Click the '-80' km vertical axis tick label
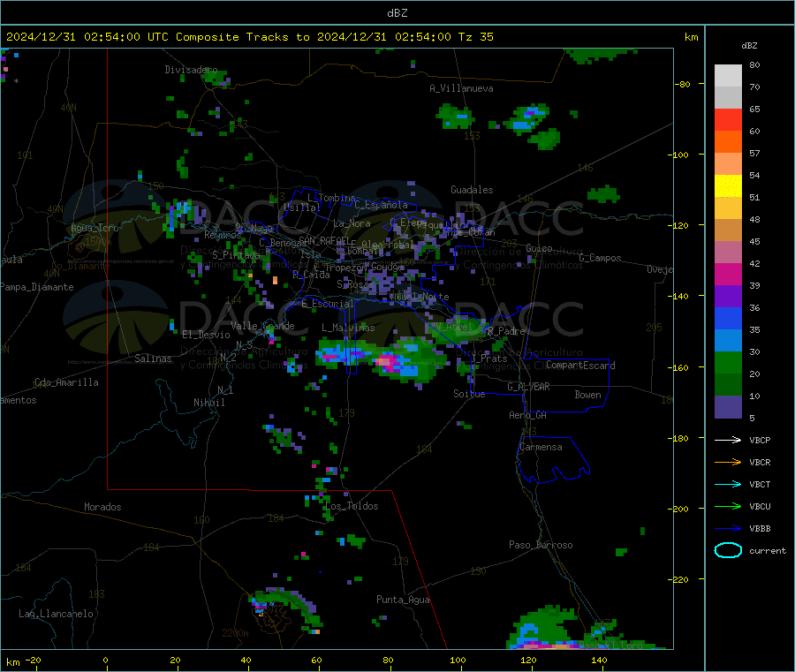This screenshot has height=672, width=795. click(681, 84)
